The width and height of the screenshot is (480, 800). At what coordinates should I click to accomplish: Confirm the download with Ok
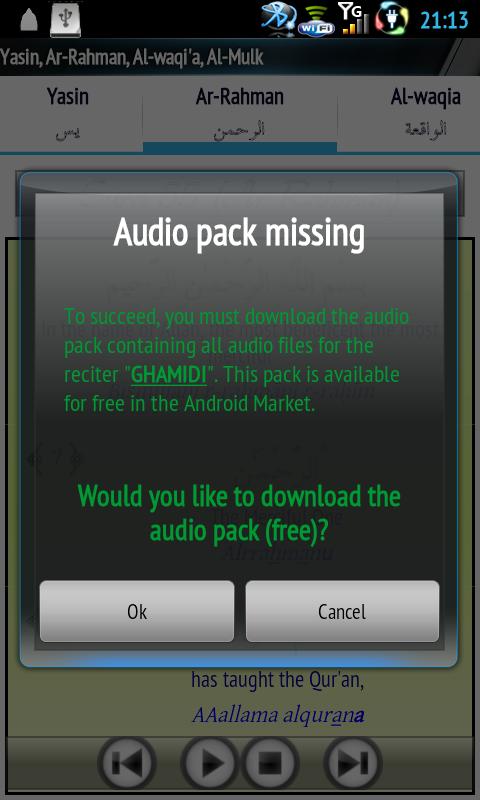[137, 611]
